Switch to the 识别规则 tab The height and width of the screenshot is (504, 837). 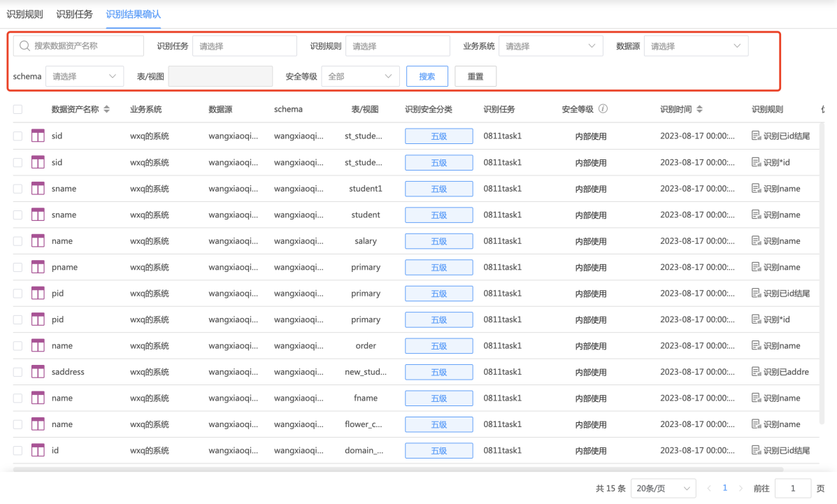(24, 15)
